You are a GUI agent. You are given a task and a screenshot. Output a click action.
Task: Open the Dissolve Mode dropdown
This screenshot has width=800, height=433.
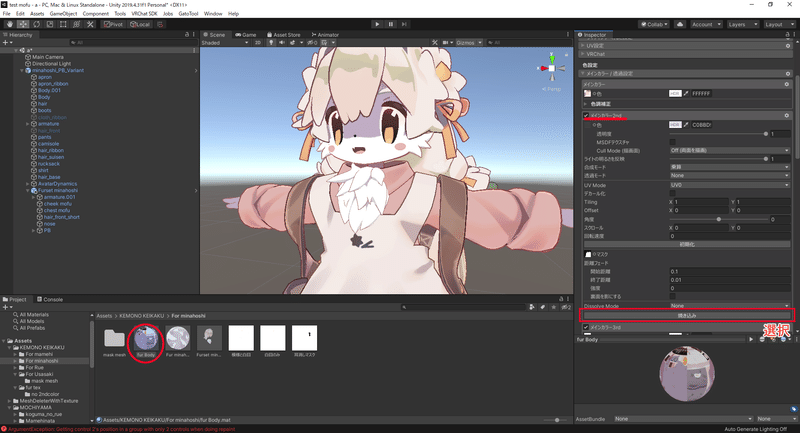click(x=730, y=305)
